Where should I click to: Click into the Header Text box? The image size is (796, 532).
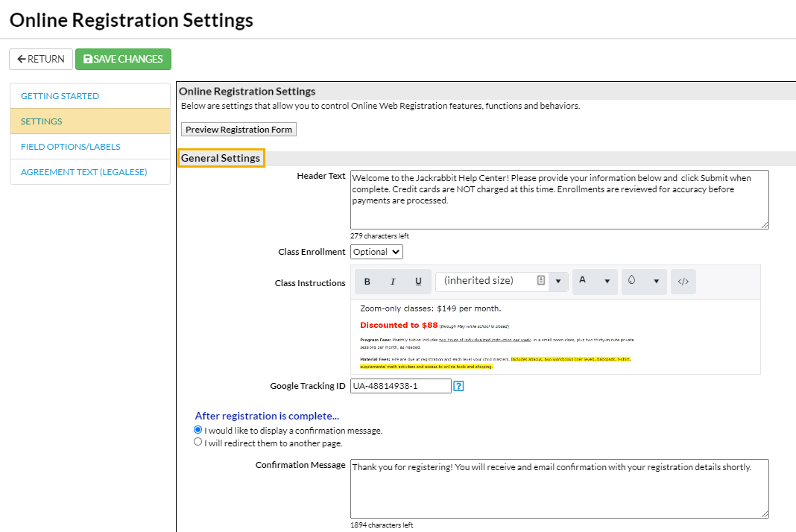(560, 200)
